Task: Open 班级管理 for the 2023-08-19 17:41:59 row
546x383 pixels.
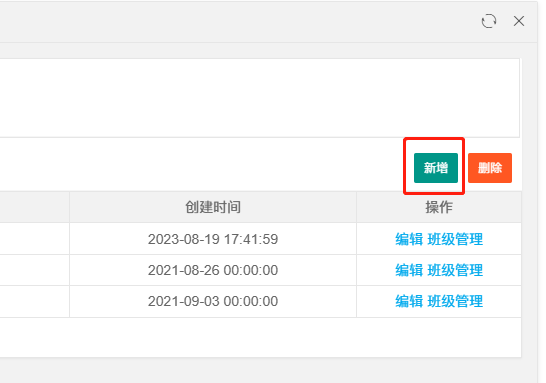Action: pyautogui.click(x=455, y=239)
